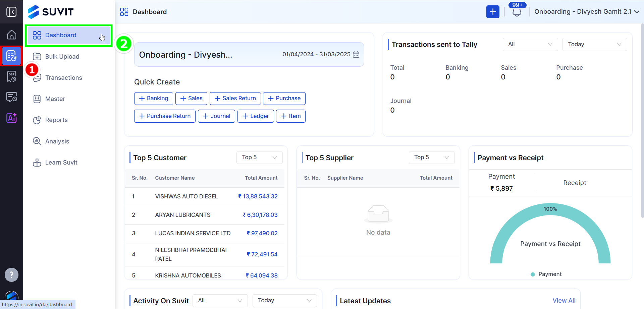
Task: Click the + Banking quick create button
Action: point(154,99)
